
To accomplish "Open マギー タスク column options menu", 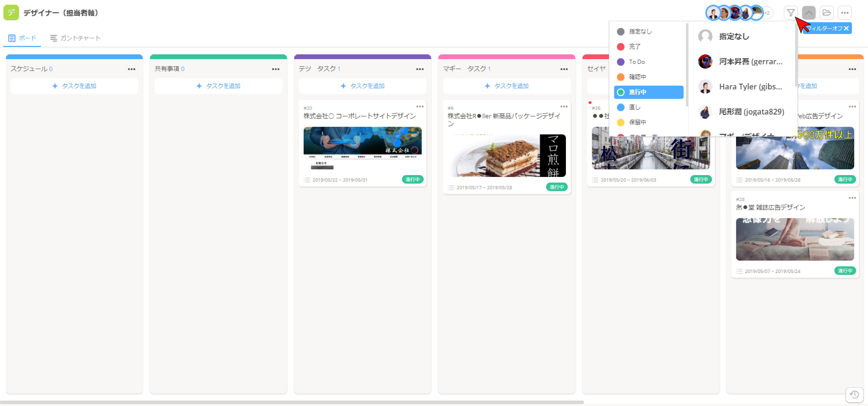I will [564, 69].
